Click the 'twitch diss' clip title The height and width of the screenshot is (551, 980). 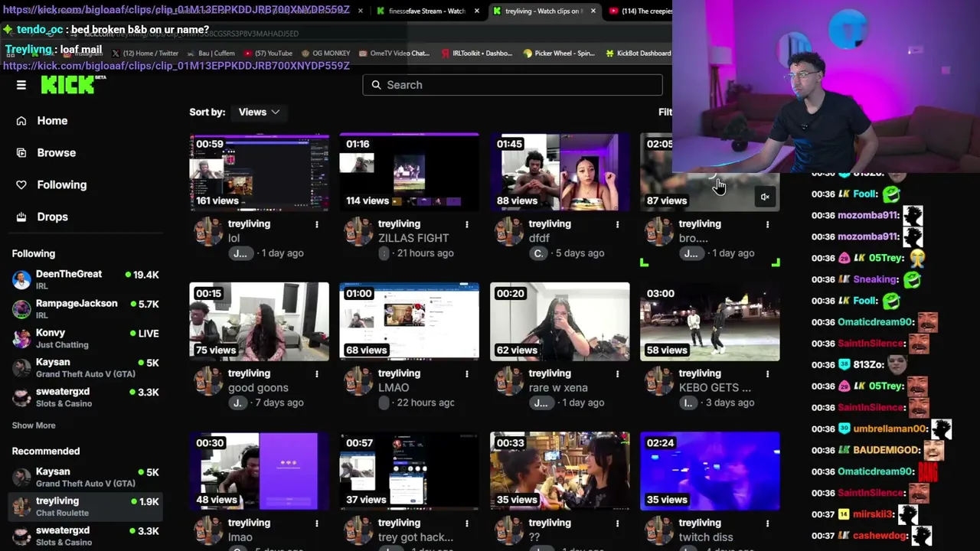(706, 537)
